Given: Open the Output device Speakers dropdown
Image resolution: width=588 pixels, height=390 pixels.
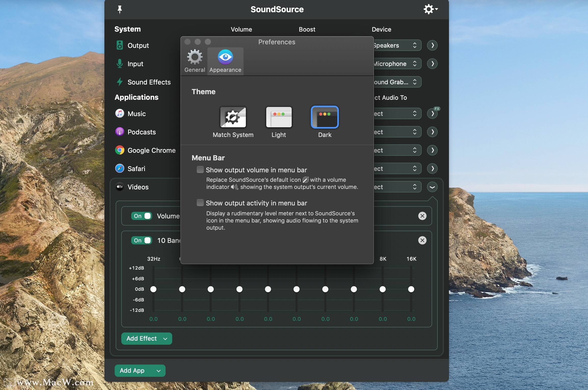Looking at the screenshot, I should tap(397, 45).
